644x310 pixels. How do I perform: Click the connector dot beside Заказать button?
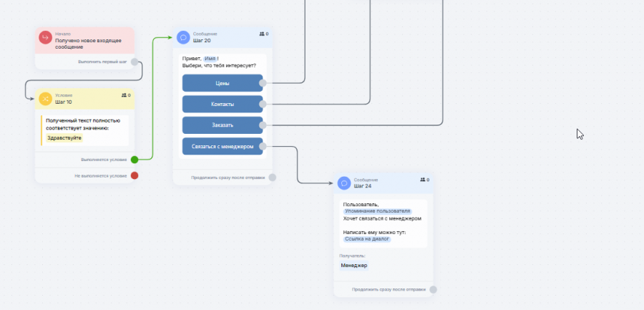pyautogui.click(x=263, y=125)
